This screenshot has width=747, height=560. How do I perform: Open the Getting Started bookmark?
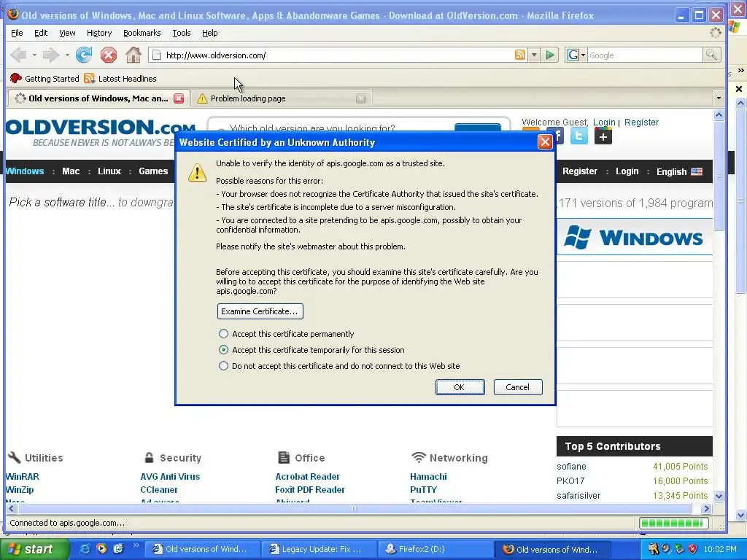44,79
